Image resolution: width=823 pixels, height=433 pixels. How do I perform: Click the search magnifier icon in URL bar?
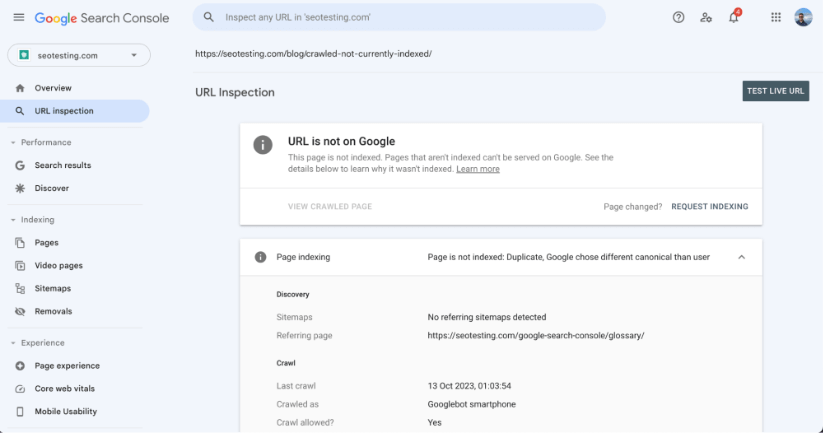208,17
